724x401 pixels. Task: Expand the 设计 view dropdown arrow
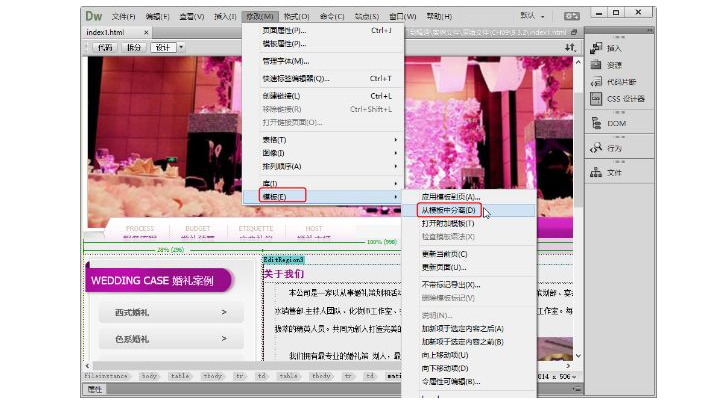coord(181,47)
